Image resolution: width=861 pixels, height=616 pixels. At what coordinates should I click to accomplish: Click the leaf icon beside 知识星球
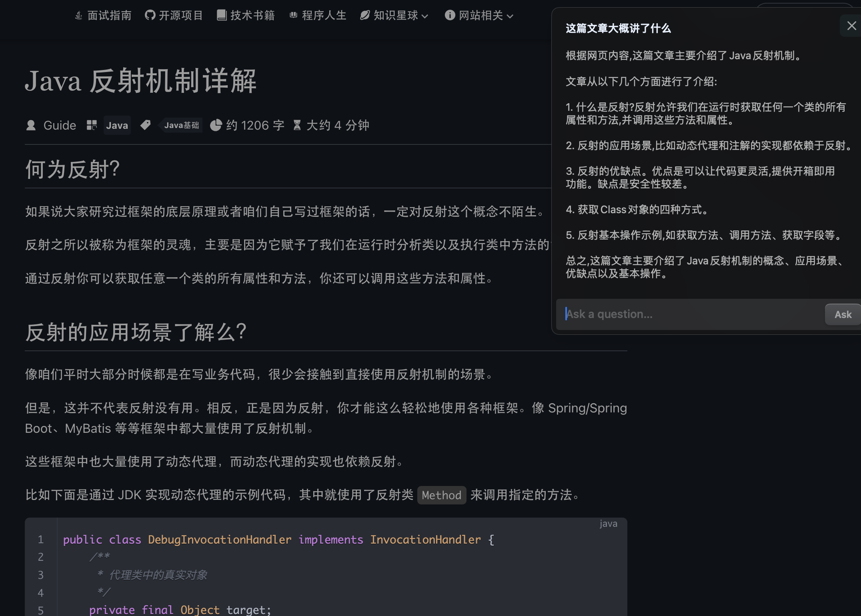(x=364, y=16)
